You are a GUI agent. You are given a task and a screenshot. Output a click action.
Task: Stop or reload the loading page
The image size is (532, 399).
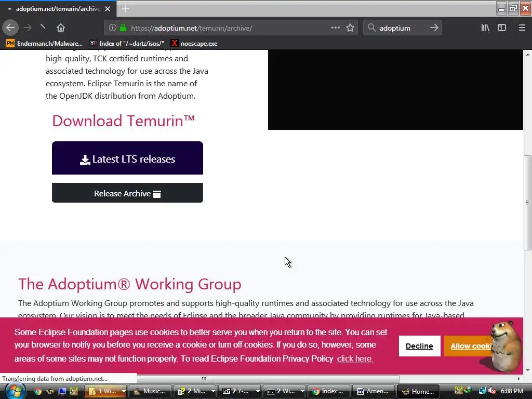[43, 27]
